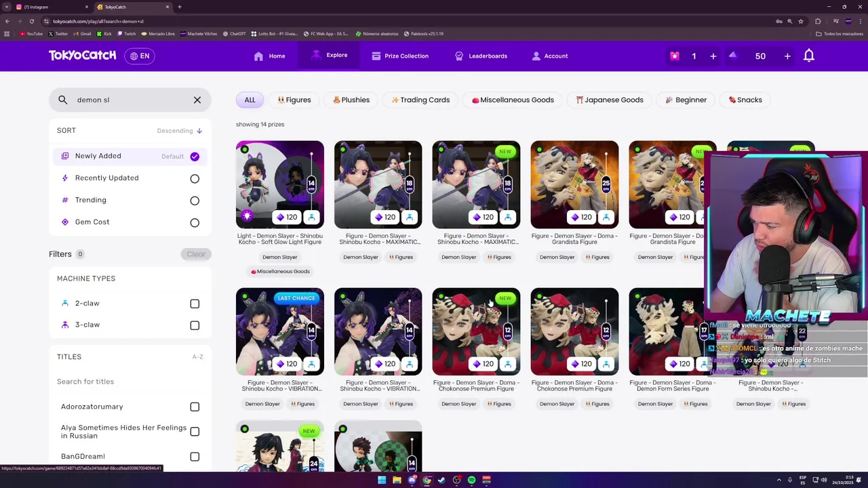Open the Windows Start menu
This screenshot has height=488, width=868.
[x=382, y=480]
